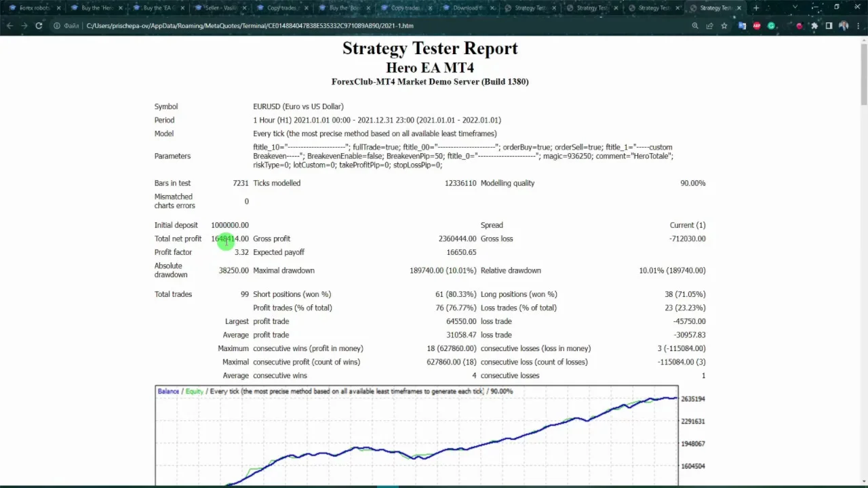Screen dimensions: 868x488
Task: Click Gross loss value -712030.00
Action: point(687,239)
